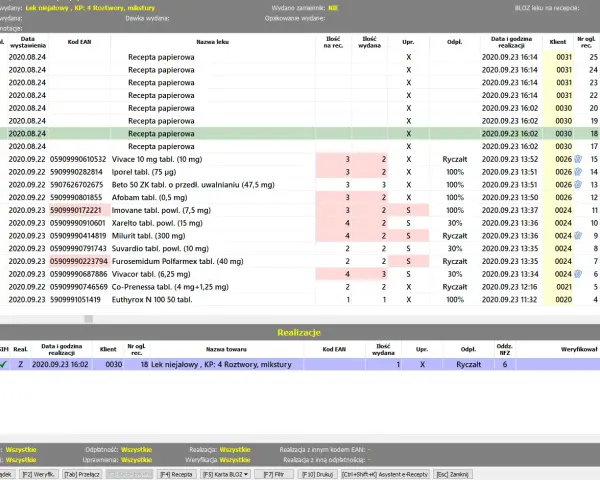Screen dimensions: 600x480
Task: Open Asystent e-Recepty button
Action: point(385,474)
